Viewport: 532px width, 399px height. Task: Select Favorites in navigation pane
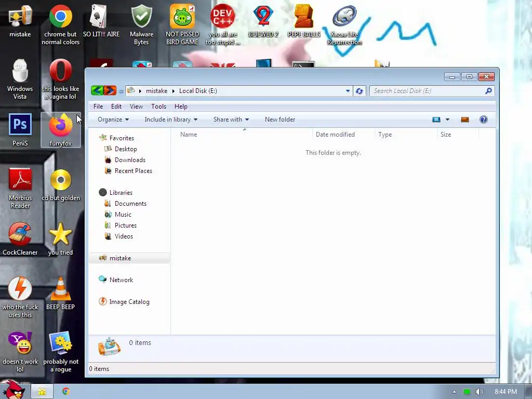click(x=122, y=138)
